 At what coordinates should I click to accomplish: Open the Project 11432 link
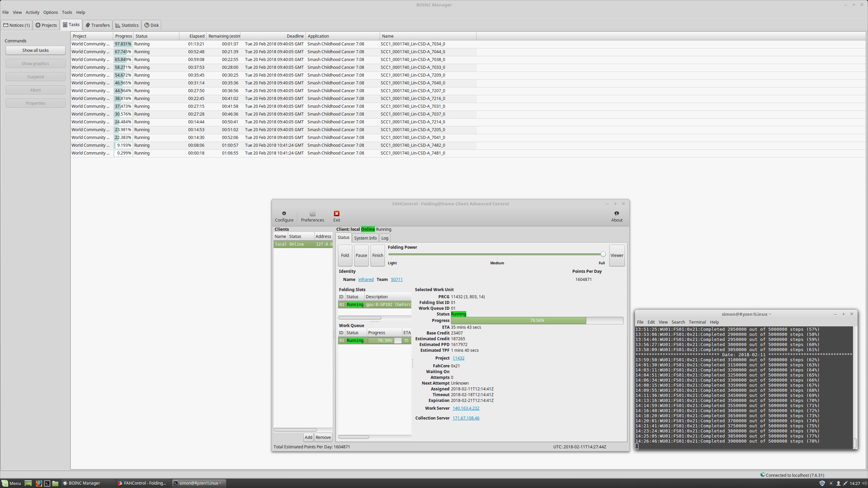click(x=458, y=358)
